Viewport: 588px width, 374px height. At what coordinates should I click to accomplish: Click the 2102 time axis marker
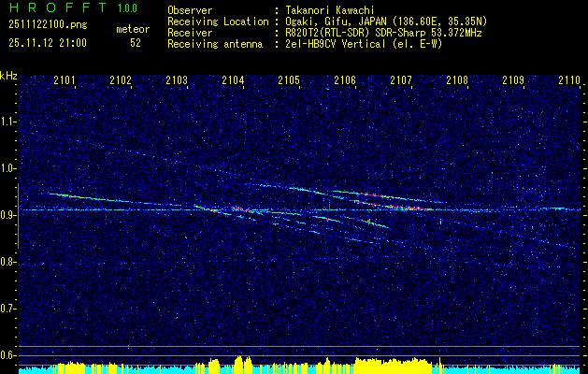pyautogui.click(x=121, y=80)
